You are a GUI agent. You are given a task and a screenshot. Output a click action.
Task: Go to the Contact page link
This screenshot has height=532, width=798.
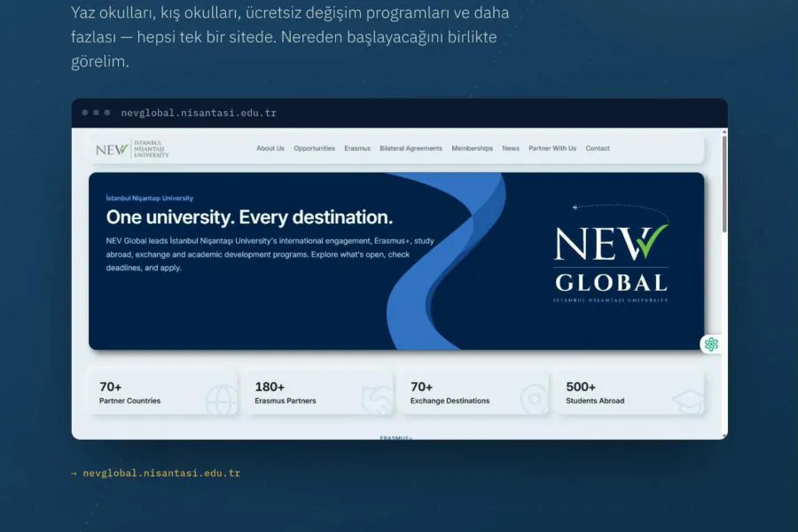pyautogui.click(x=598, y=148)
